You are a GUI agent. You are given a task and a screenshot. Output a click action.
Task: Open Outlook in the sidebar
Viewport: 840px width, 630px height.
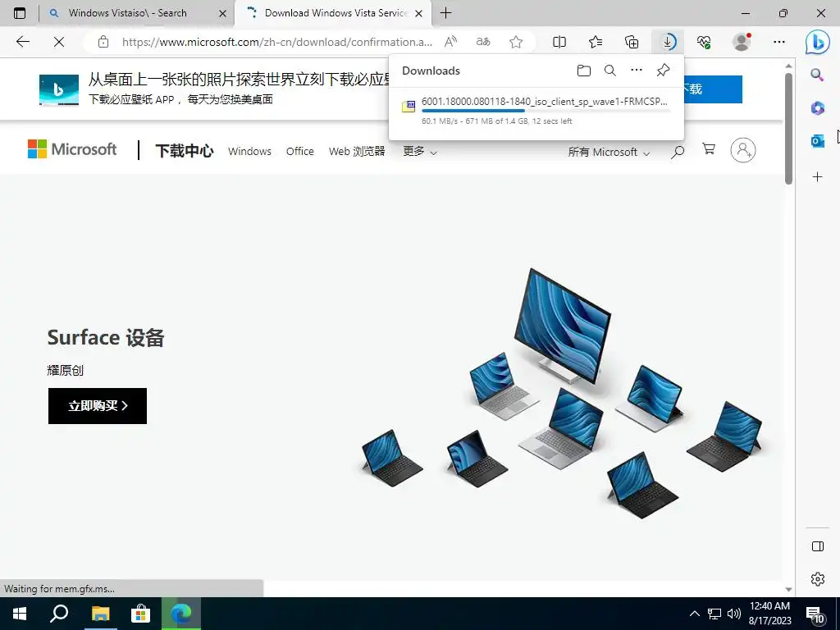pos(818,141)
